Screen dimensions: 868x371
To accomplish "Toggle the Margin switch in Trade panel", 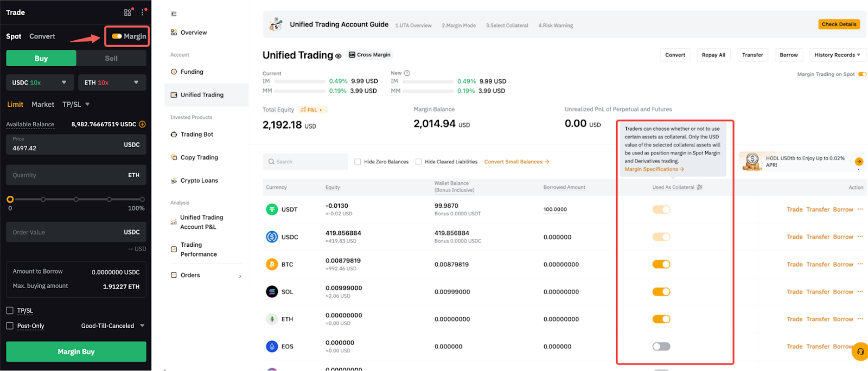I will tap(117, 36).
